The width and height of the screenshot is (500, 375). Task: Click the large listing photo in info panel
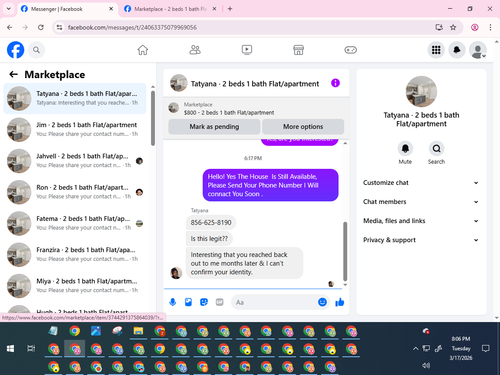pos(421,92)
